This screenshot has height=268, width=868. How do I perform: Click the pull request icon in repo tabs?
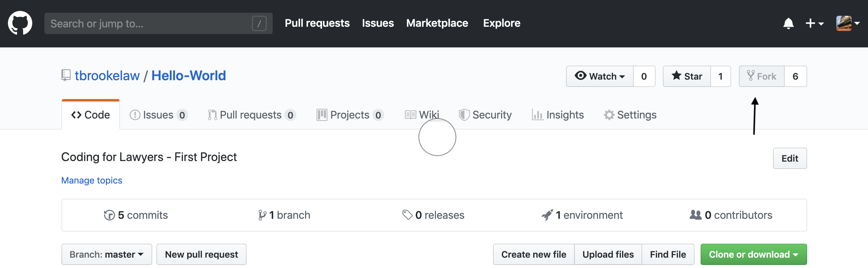pos(212,115)
